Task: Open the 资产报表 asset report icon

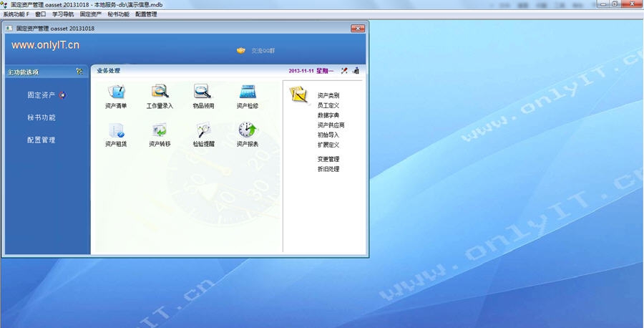Action: 248,130
